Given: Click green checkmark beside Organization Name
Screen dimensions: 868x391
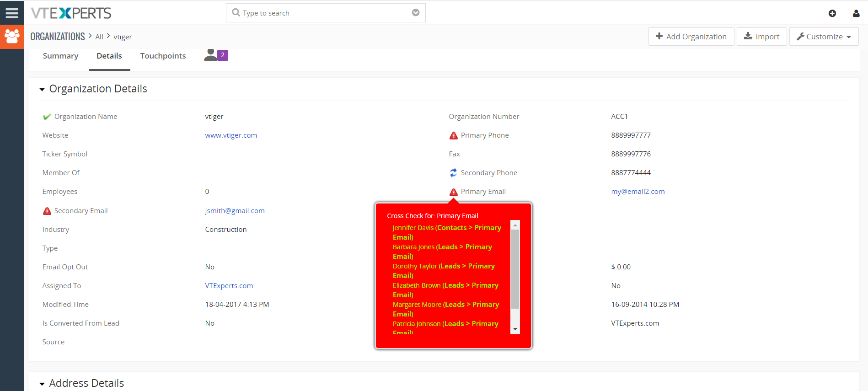Looking at the screenshot, I should pos(47,117).
